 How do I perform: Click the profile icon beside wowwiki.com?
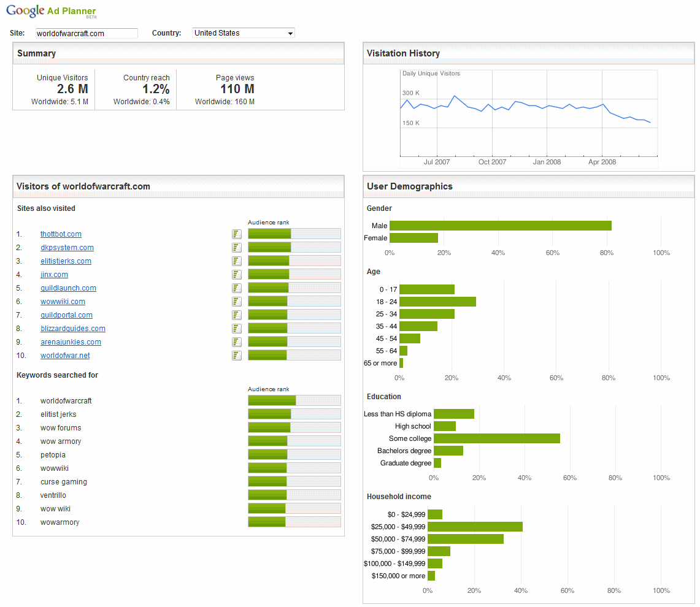point(237,302)
